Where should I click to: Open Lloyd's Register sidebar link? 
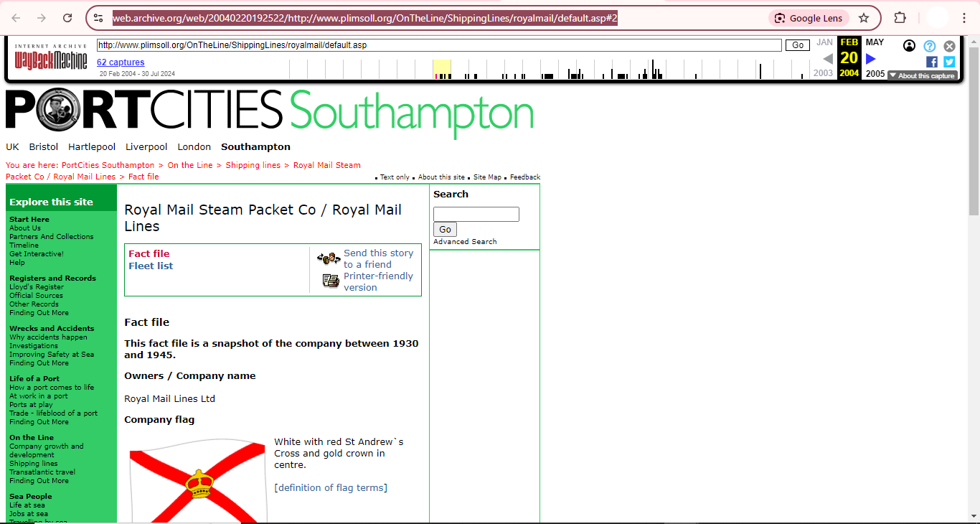pyautogui.click(x=37, y=287)
